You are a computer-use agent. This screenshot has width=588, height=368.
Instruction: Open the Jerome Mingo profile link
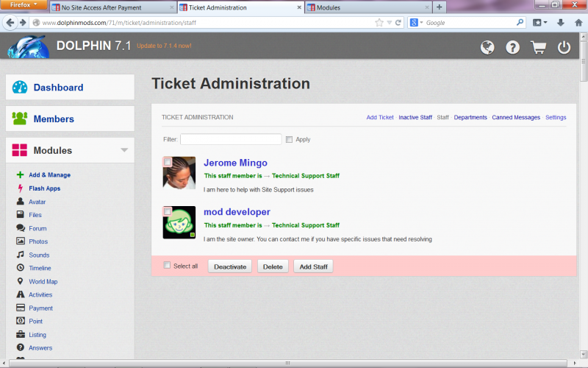click(x=235, y=163)
